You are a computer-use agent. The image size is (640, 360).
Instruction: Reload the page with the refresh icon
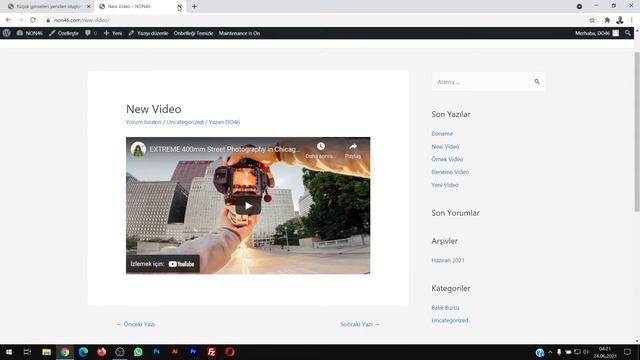[x=33, y=20]
